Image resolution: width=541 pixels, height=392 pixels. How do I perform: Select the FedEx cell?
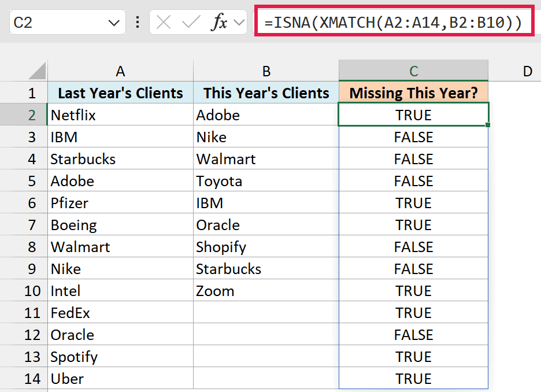[x=120, y=313]
